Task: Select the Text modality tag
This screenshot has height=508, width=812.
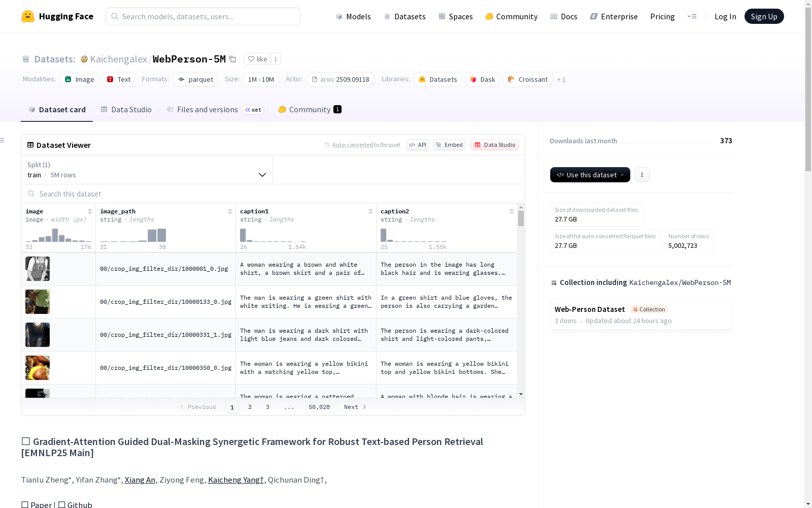Action: pos(119,79)
